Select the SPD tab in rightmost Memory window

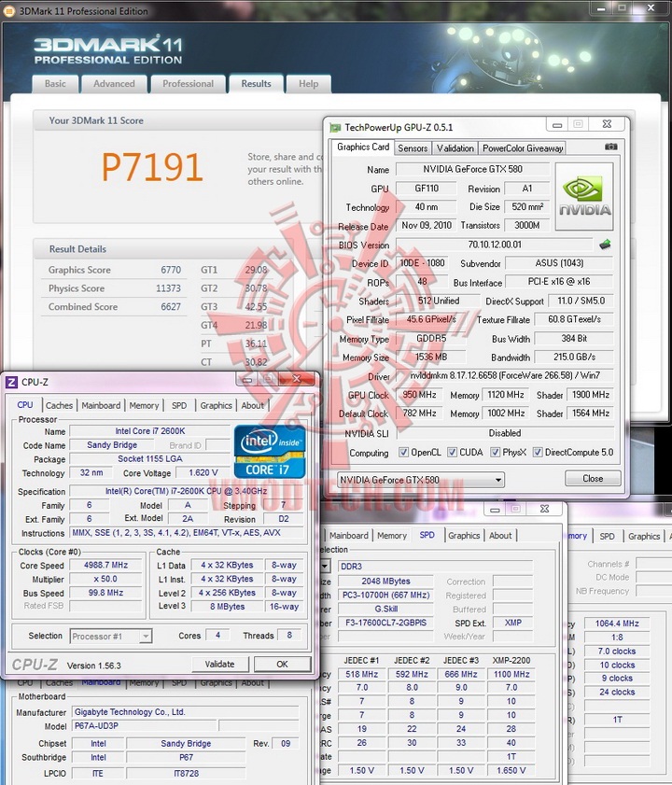(607, 536)
